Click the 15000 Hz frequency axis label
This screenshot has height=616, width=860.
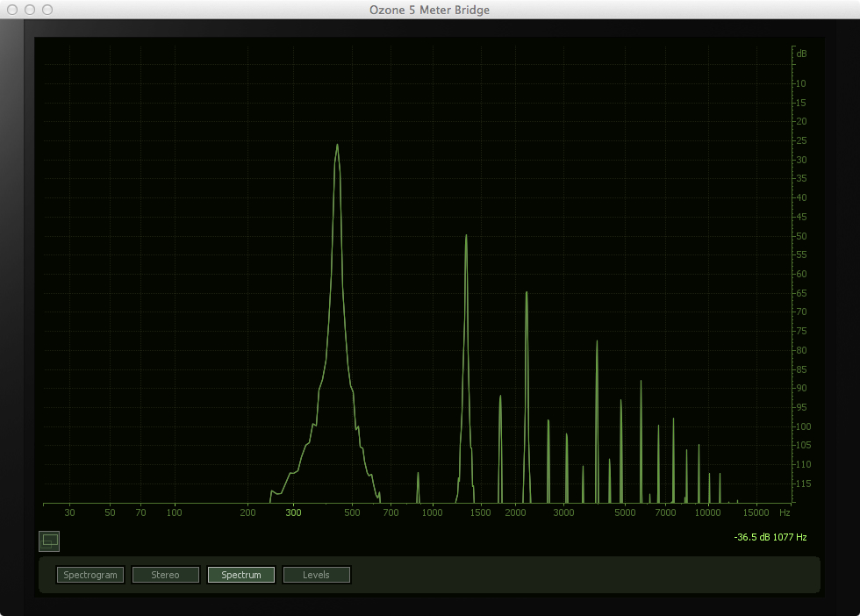coord(756,512)
